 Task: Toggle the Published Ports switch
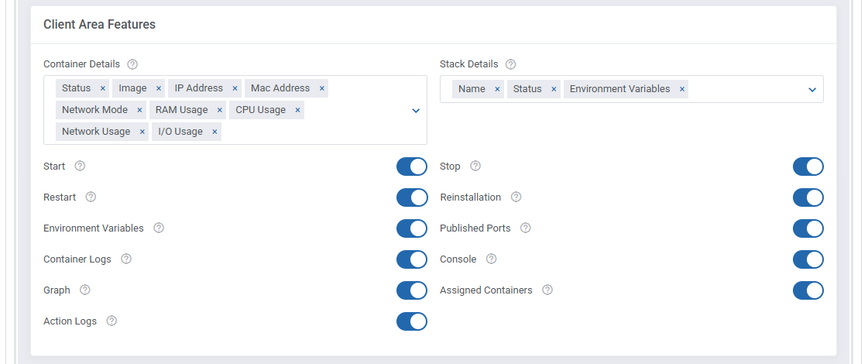[808, 228]
